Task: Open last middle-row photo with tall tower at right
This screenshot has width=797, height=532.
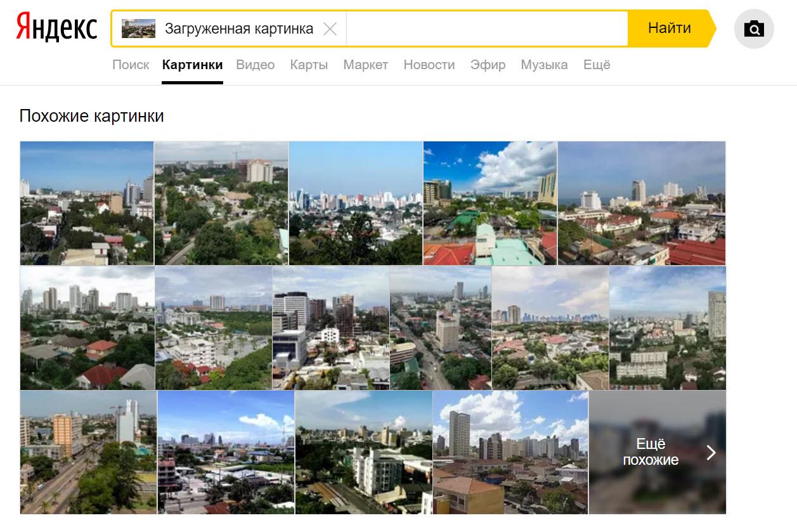Action: tap(668, 328)
